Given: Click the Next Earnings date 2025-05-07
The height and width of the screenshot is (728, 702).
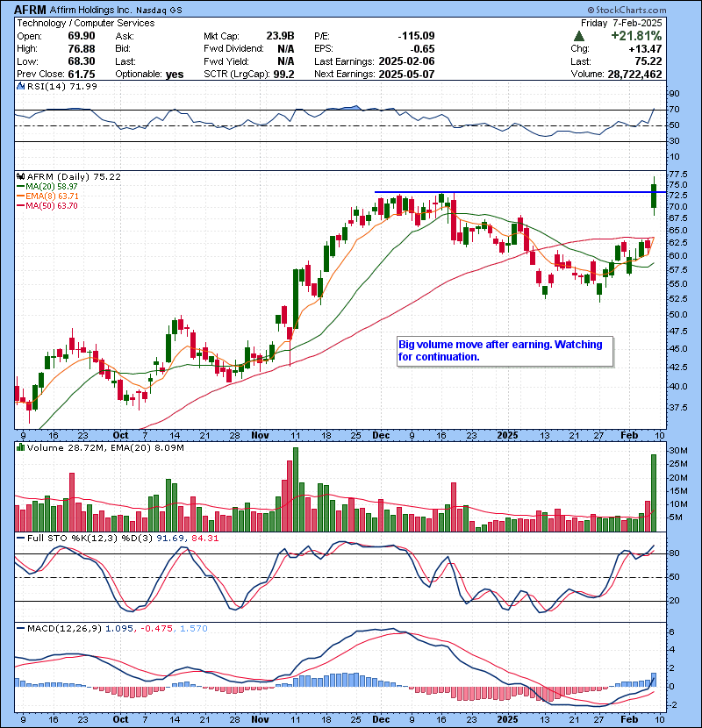Looking at the screenshot, I should pos(406,75).
